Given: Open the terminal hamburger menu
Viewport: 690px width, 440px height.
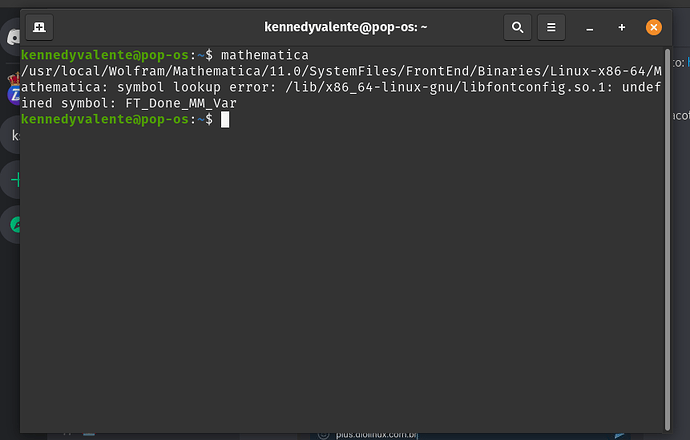Looking at the screenshot, I should (x=551, y=27).
